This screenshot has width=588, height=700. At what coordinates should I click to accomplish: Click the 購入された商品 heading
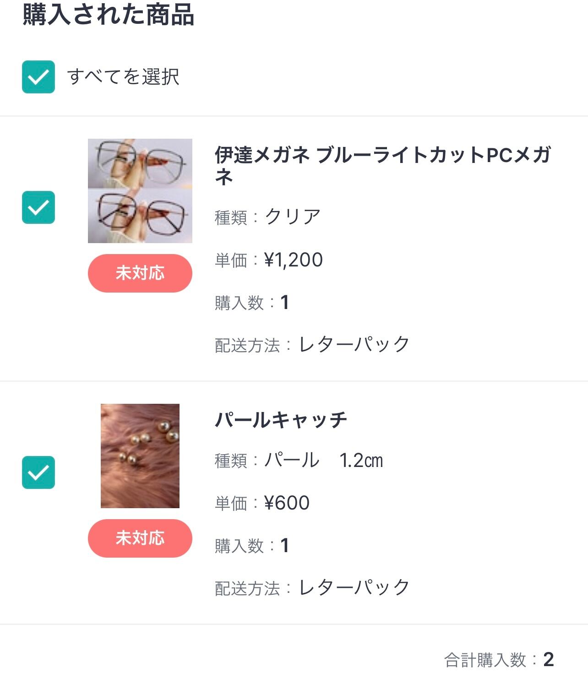pyautogui.click(x=109, y=15)
